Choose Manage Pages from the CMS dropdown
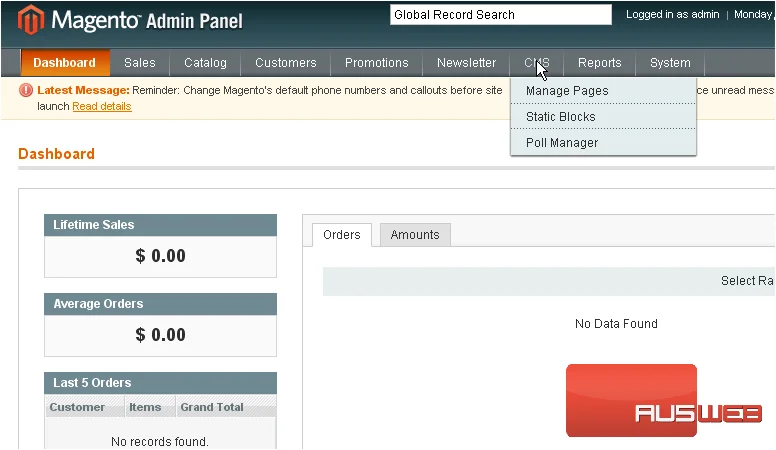 (603, 91)
